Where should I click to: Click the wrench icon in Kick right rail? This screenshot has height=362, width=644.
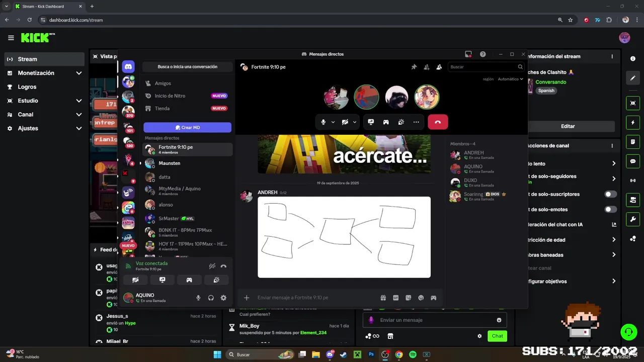633,219
